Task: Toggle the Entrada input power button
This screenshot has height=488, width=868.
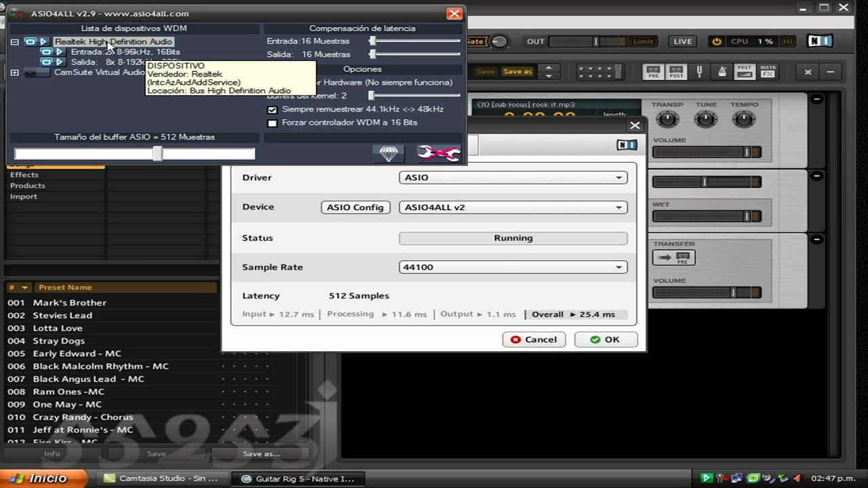Action: point(46,52)
